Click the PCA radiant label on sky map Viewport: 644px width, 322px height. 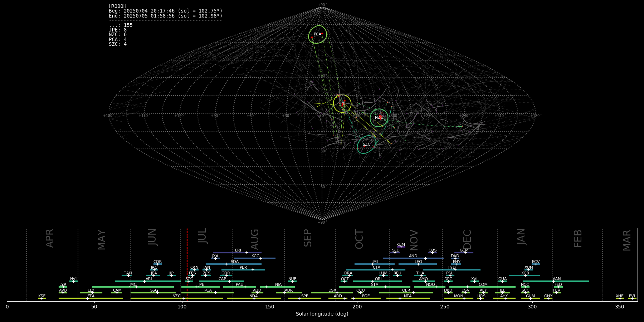[317, 34]
